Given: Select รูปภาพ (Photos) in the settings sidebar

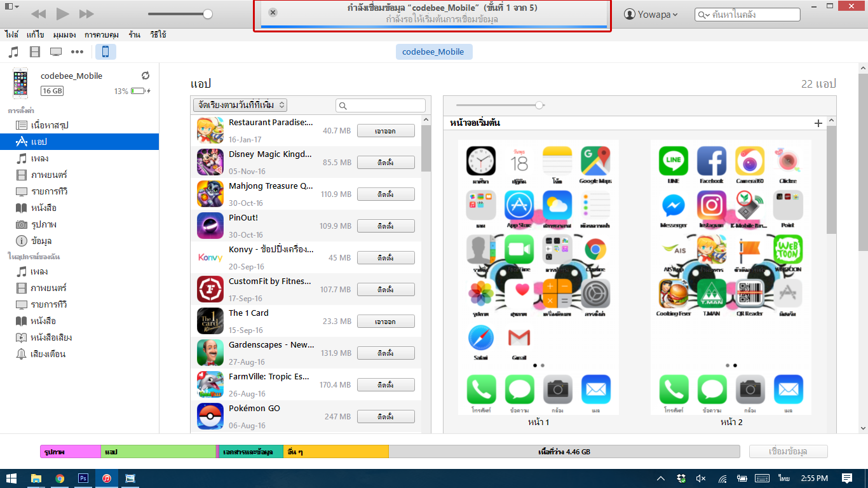Looking at the screenshot, I should [44, 224].
